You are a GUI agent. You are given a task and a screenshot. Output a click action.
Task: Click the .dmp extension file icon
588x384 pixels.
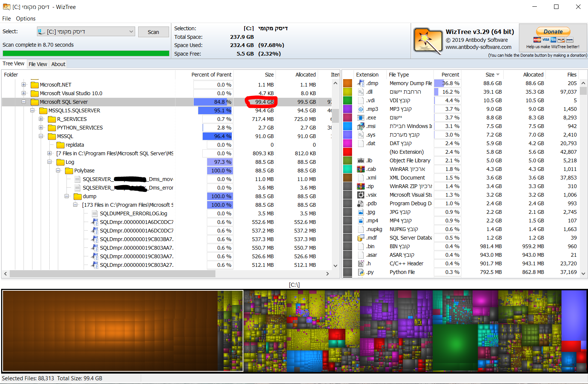pos(361,83)
